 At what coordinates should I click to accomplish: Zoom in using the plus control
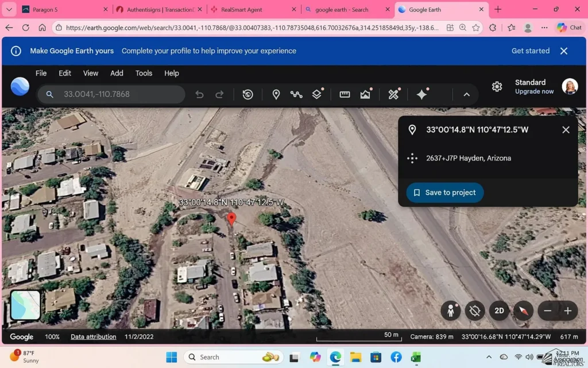click(x=568, y=310)
